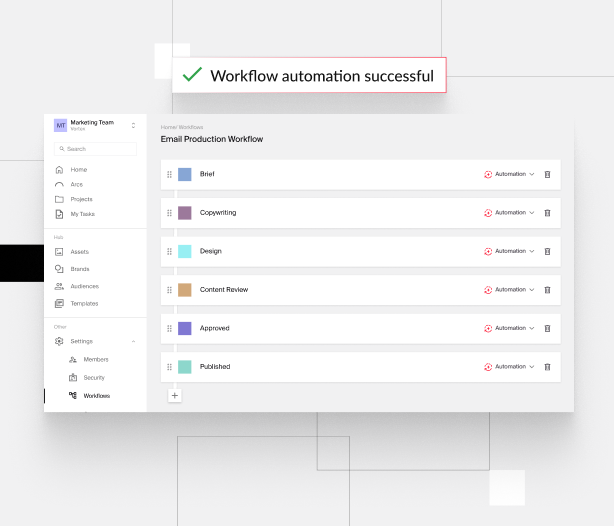Click the Workflows tree icon

(x=73, y=396)
